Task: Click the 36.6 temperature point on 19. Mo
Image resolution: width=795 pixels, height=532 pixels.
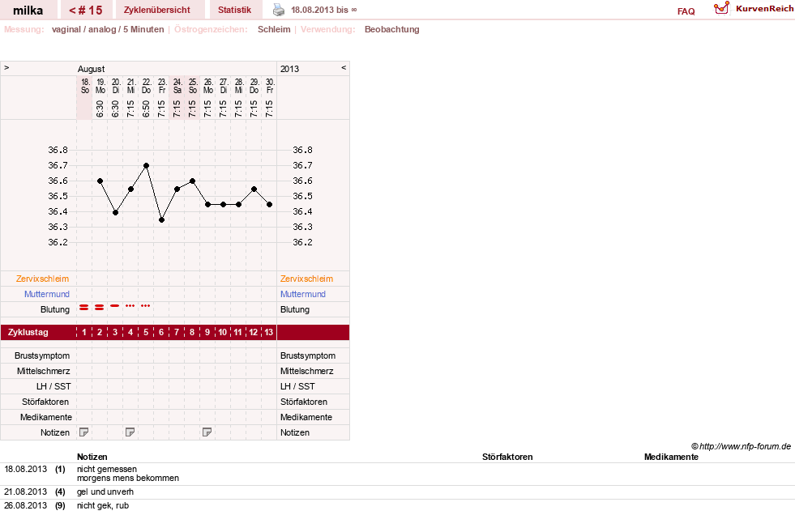Action: (100, 181)
